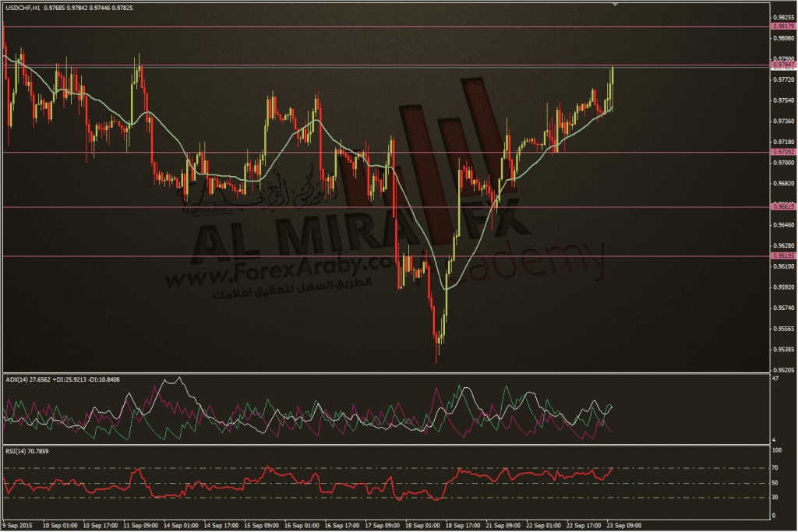Click the 0.97360 value on the price axis
798x532 pixels.
(784, 121)
